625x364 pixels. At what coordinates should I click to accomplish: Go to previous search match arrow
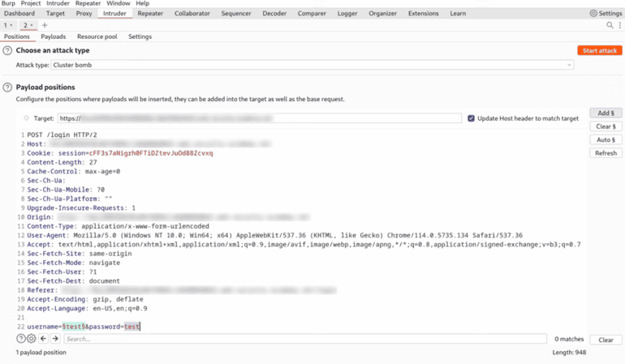coord(44,339)
